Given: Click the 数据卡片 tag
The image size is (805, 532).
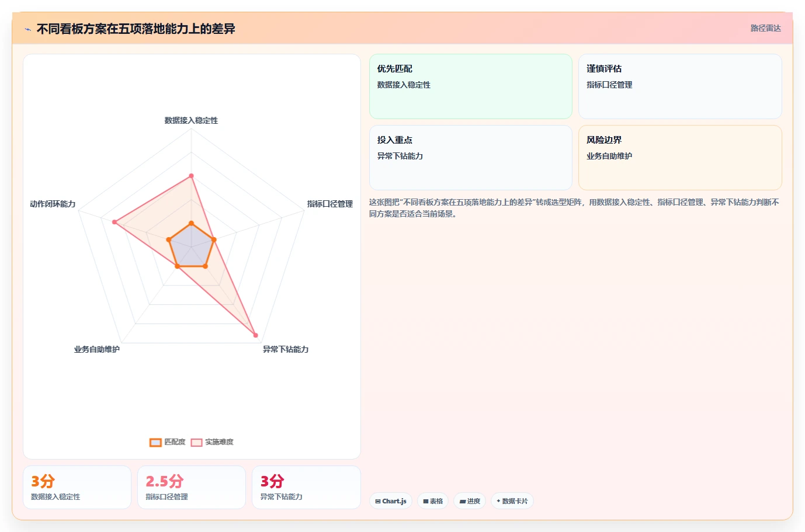Looking at the screenshot, I should (x=512, y=501).
